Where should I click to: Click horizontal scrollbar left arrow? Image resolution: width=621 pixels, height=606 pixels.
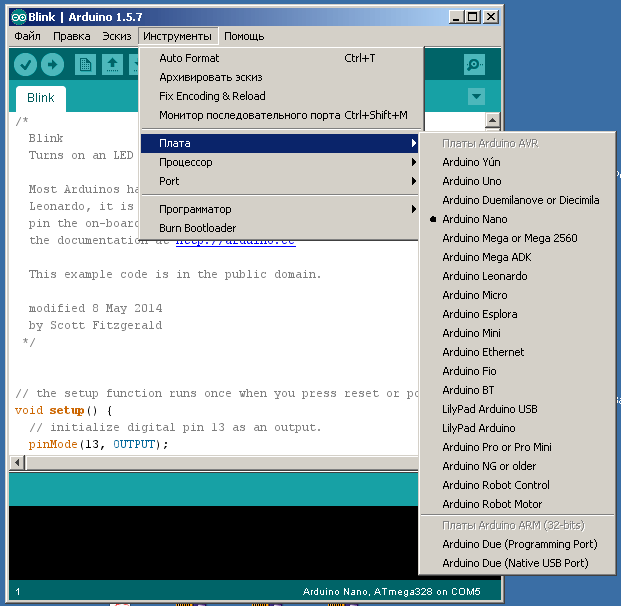point(17,462)
